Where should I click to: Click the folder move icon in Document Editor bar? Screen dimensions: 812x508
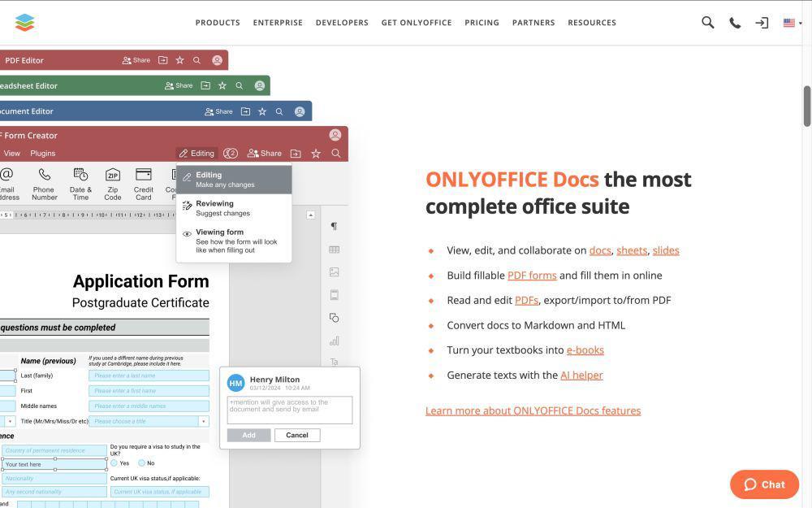click(245, 111)
